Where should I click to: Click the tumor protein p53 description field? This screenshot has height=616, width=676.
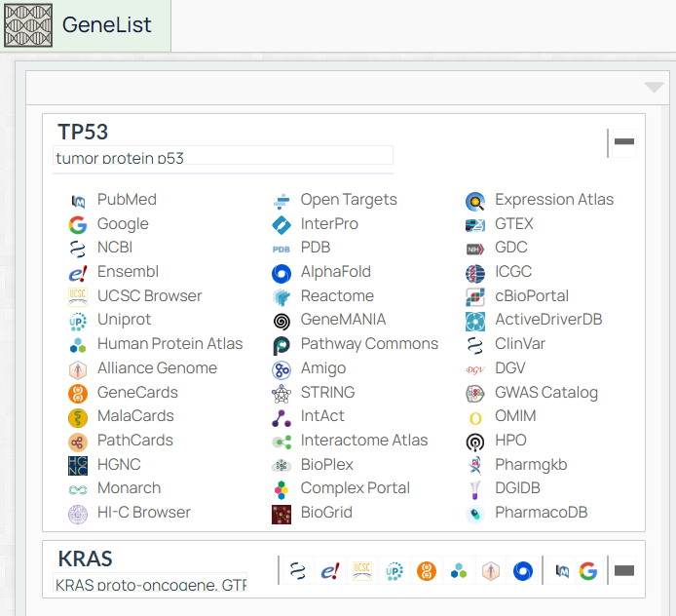point(223,155)
